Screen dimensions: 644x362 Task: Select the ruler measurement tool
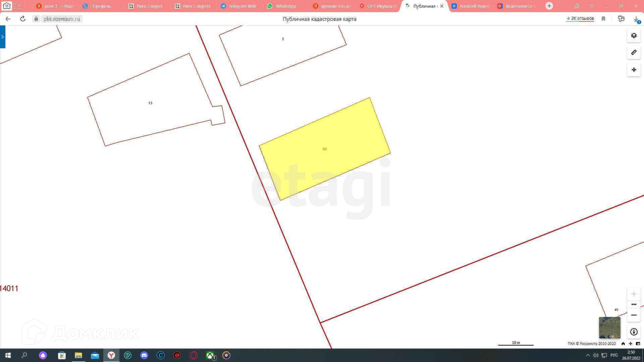(x=634, y=52)
